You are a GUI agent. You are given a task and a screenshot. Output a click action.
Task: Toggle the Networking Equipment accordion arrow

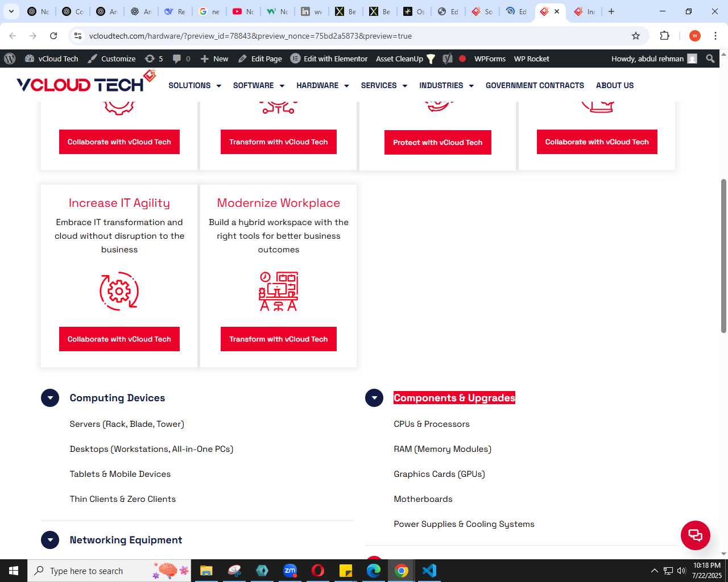50,540
